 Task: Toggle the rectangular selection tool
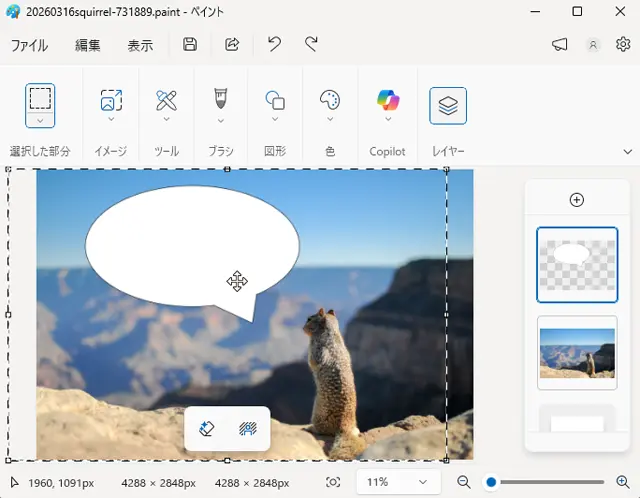(x=40, y=98)
